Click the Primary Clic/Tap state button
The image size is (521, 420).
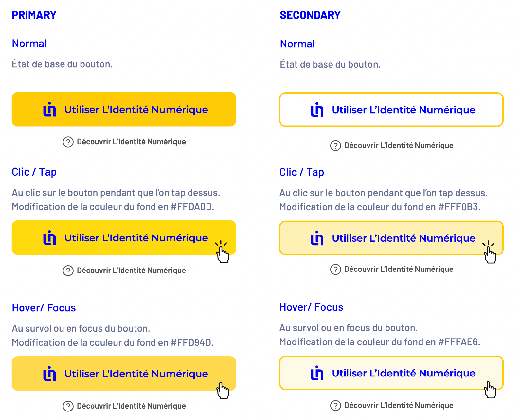[x=124, y=238]
